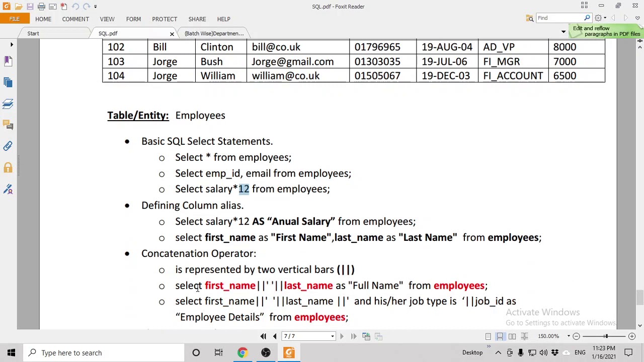The height and width of the screenshot is (362, 644).
Task: Open the PROTECT ribbon tab
Action: click(x=165, y=19)
